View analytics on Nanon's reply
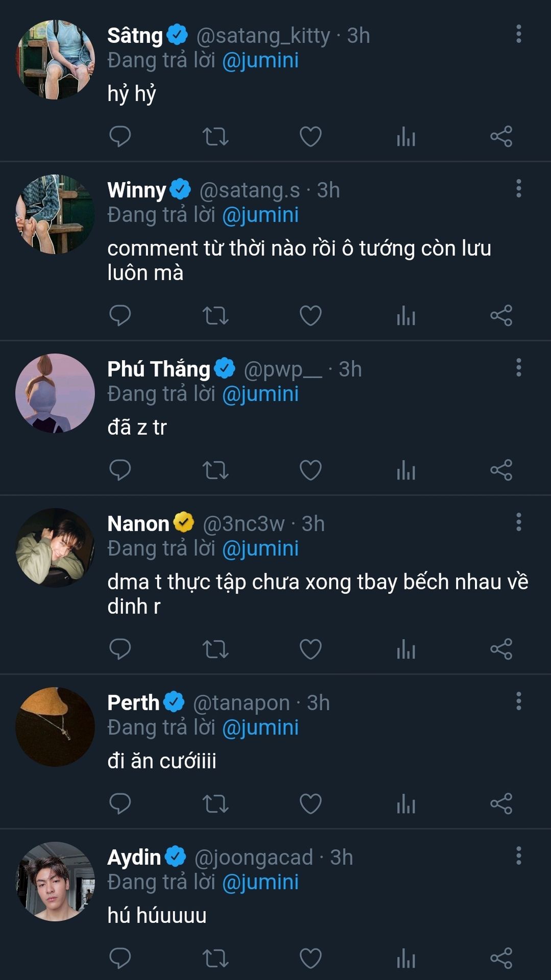 406,649
